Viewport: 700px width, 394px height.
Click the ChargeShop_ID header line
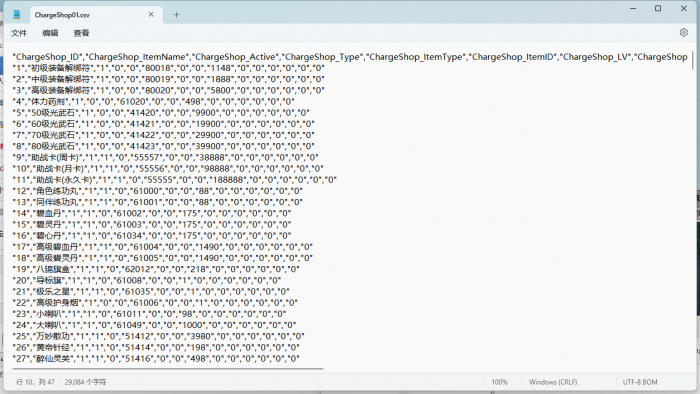point(350,57)
